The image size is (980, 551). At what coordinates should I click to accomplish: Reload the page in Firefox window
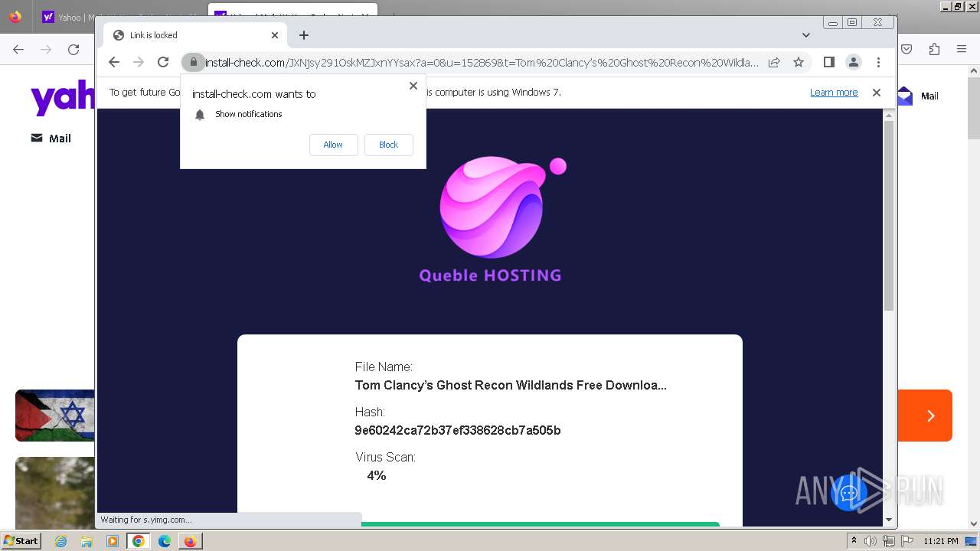(73, 50)
